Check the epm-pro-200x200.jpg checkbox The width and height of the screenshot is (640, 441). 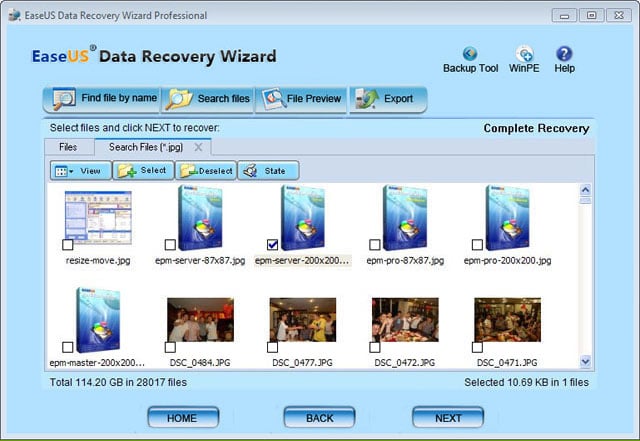click(x=477, y=245)
